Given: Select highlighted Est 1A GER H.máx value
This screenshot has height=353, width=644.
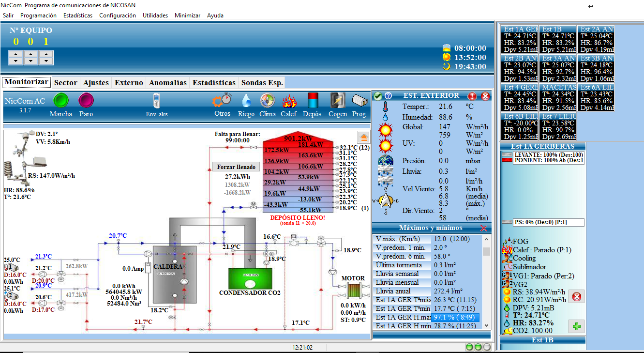Looking at the screenshot, I should [x=455, y=318].
